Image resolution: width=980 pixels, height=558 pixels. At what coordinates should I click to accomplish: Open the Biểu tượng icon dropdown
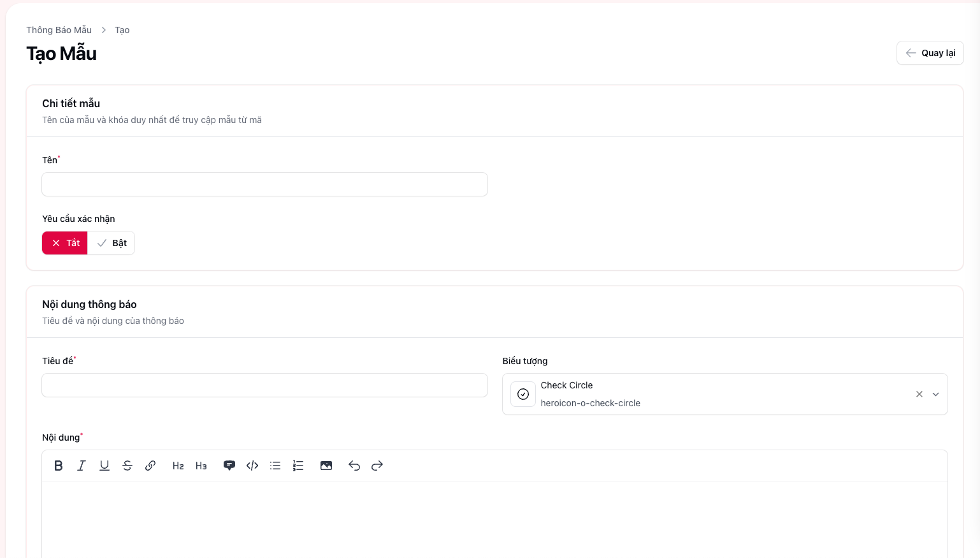click(x=936, y=394)
